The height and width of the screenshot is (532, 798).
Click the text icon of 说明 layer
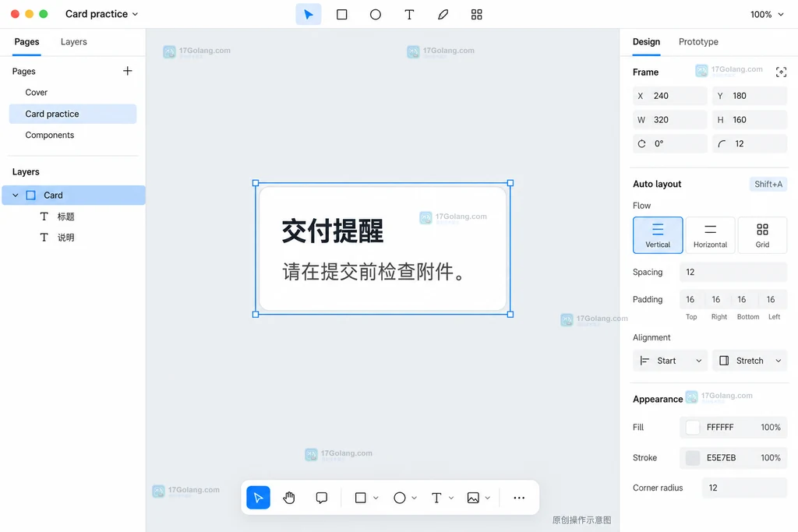tap(44, 238)
